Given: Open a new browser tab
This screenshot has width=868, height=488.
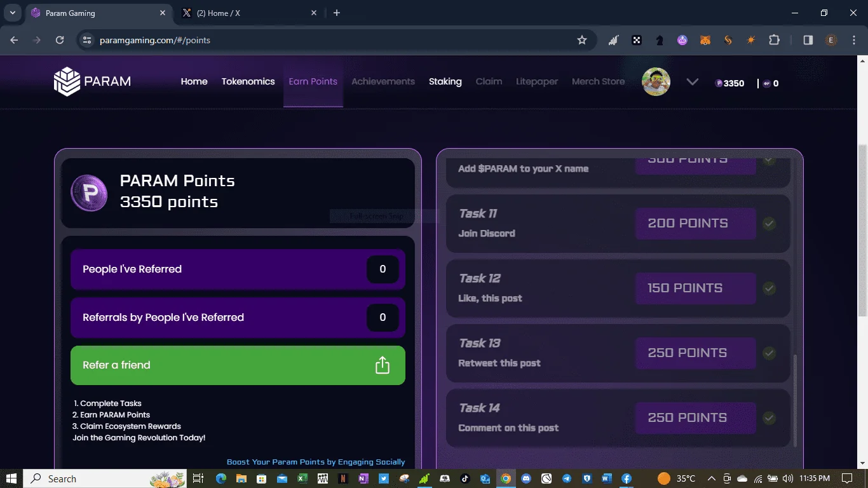Looking at the screenshot, I should (337, 13).
